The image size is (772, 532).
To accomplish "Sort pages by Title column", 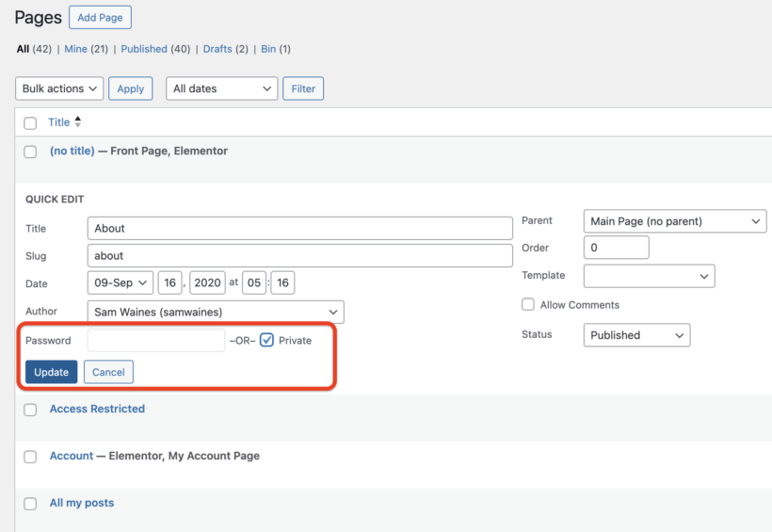I will tap(59, 122).
